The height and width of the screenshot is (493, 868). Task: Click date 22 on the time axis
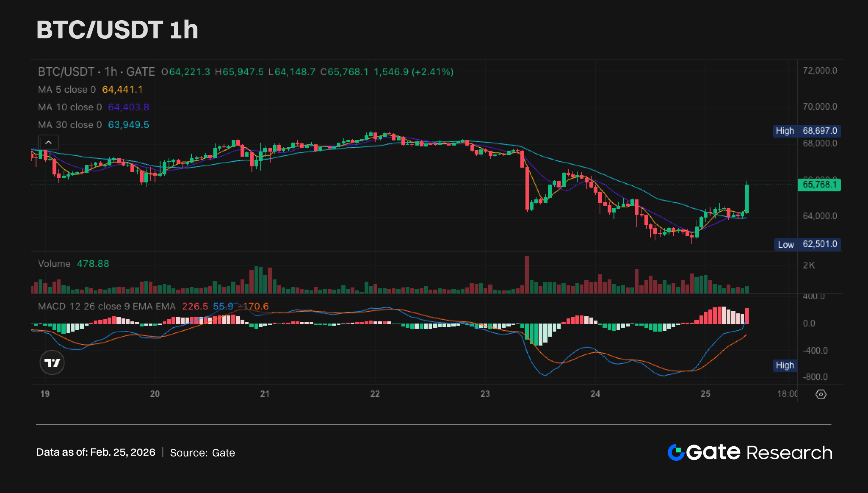375,394
